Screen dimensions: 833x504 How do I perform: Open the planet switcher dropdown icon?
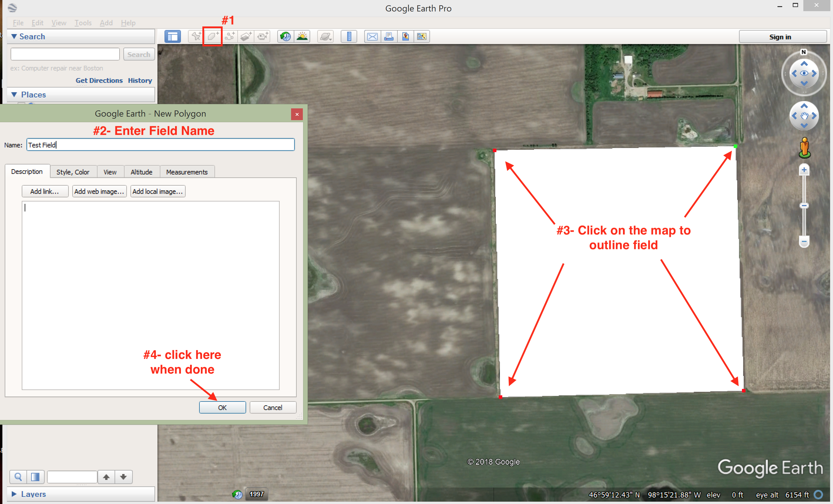[325, 36]
